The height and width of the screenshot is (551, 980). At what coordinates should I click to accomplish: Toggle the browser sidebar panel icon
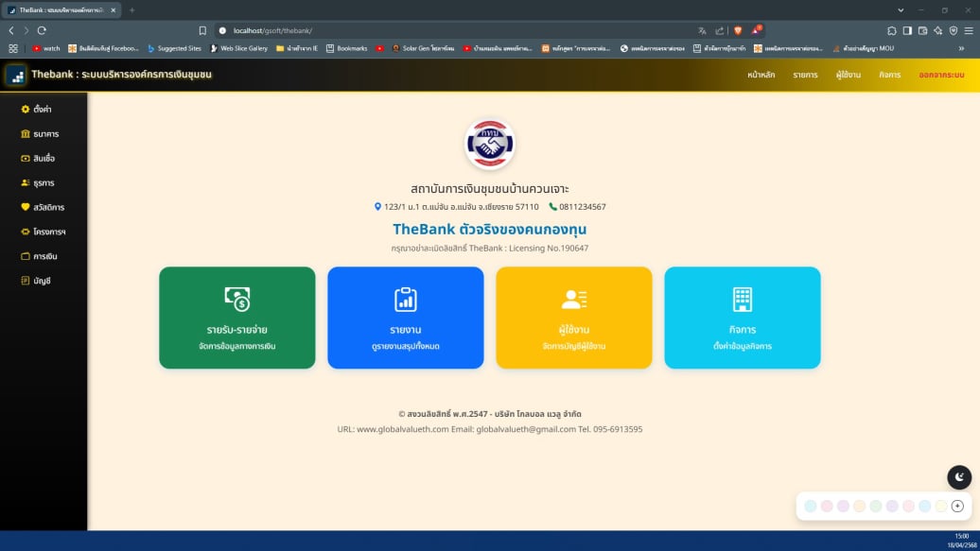[907, 30]
